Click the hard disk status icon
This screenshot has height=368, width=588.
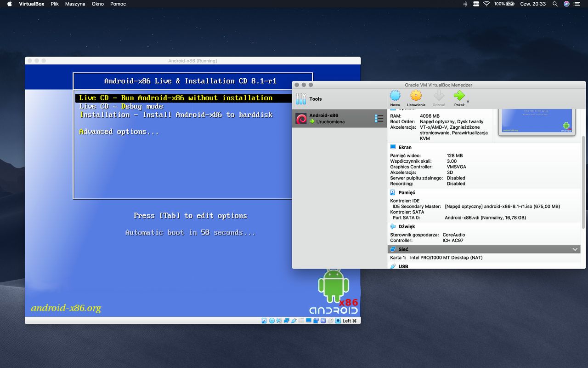(263, 321)
